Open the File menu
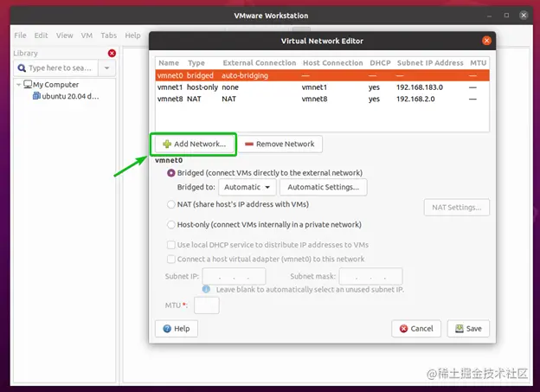 point(20,35)
